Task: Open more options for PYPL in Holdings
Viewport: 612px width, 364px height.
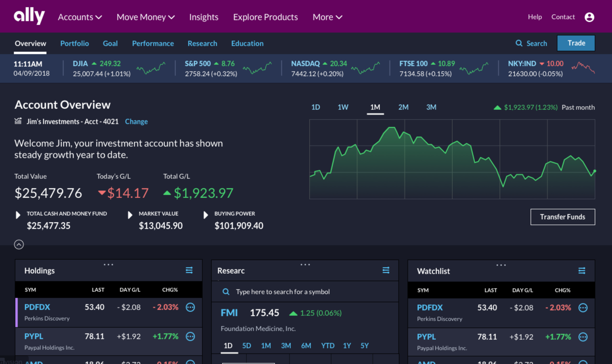Action: point(190,336)
